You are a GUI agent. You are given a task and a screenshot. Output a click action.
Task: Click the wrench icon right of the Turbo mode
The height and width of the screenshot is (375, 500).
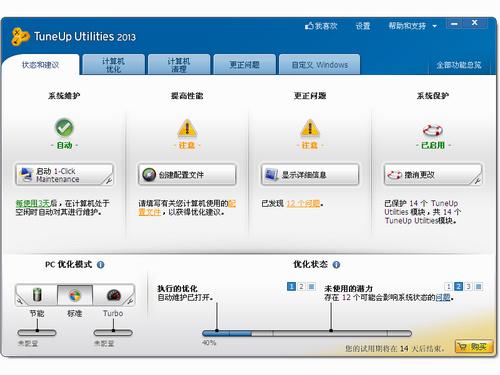pos(130,301)
